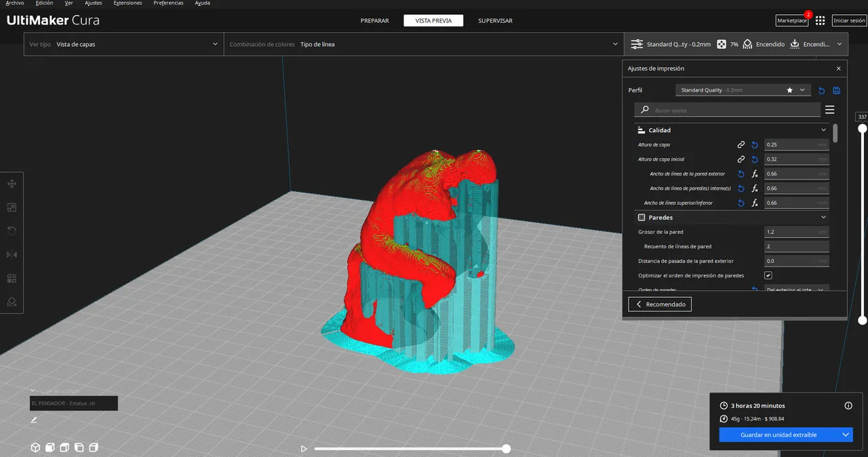Click the pencil icon to rename the job
Screen dimensions: 868x457
click(x=34, y=420)
